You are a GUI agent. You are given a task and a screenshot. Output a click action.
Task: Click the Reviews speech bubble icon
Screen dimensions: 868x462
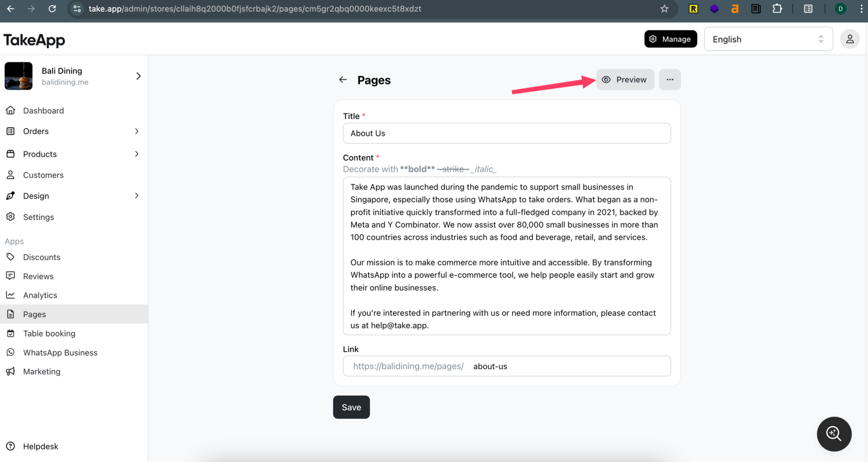coord(10,276)
